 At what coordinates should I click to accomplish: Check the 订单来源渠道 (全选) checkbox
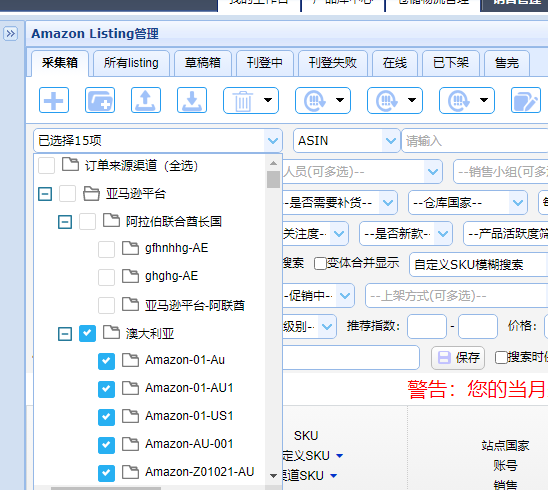(x=46, y=165)
